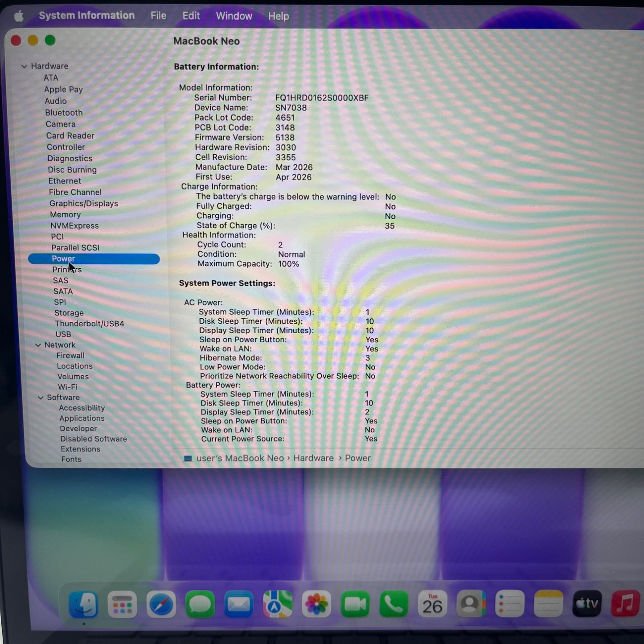Screen dimensions: 644x644
Task: Select Bluetooth in the sidebar
Action: (x=64, y=113)
